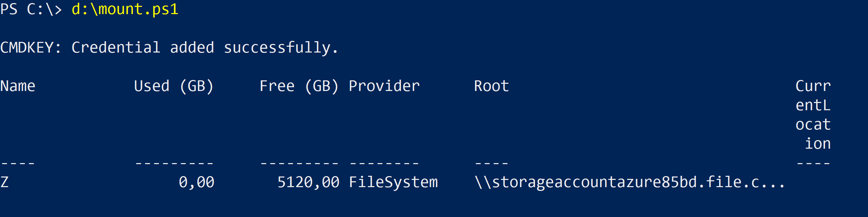The height and width of the screenshot is (217, 868).
Task: Click the dashes under Free (GB)
Action: click(x=299, y=163)
